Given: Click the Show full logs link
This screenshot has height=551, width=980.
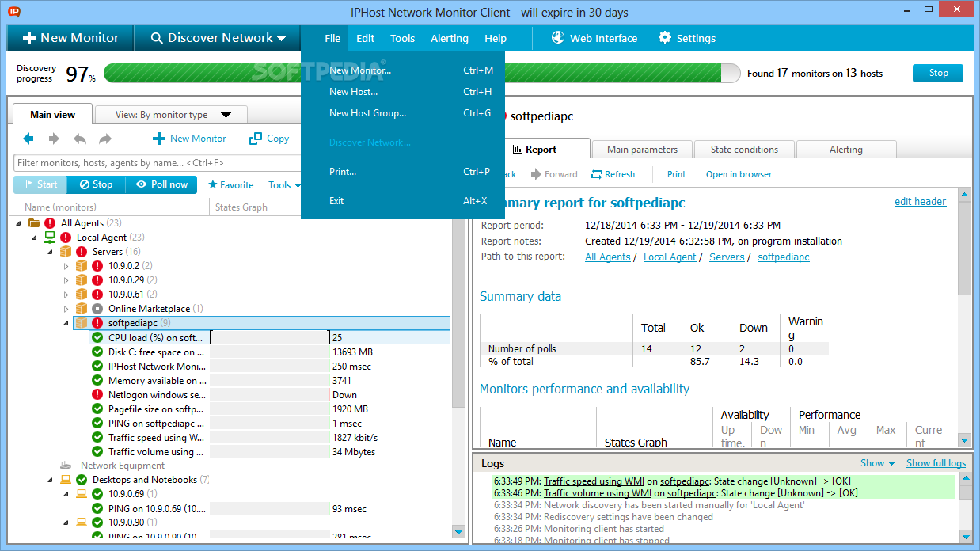Looking at the screenshot, I should pyautogui.click(x=936, y=463).
